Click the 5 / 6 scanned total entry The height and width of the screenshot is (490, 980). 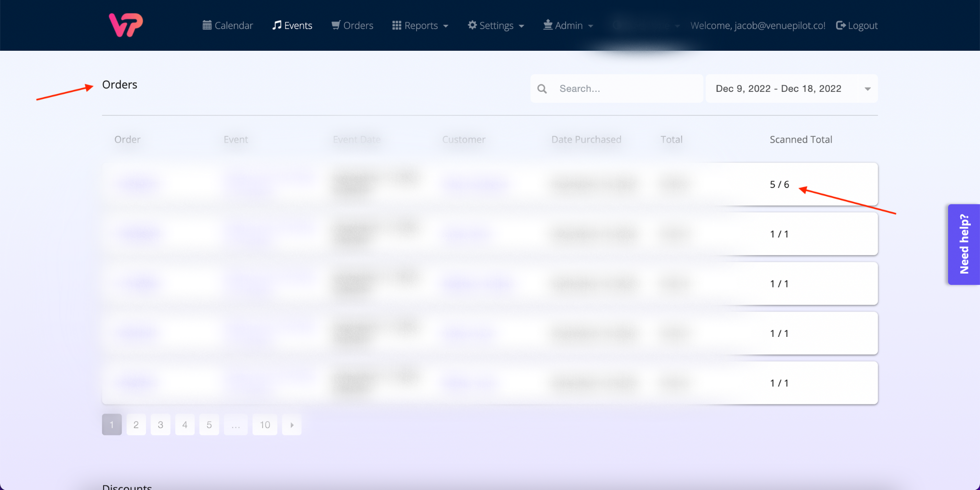[779, 184]
